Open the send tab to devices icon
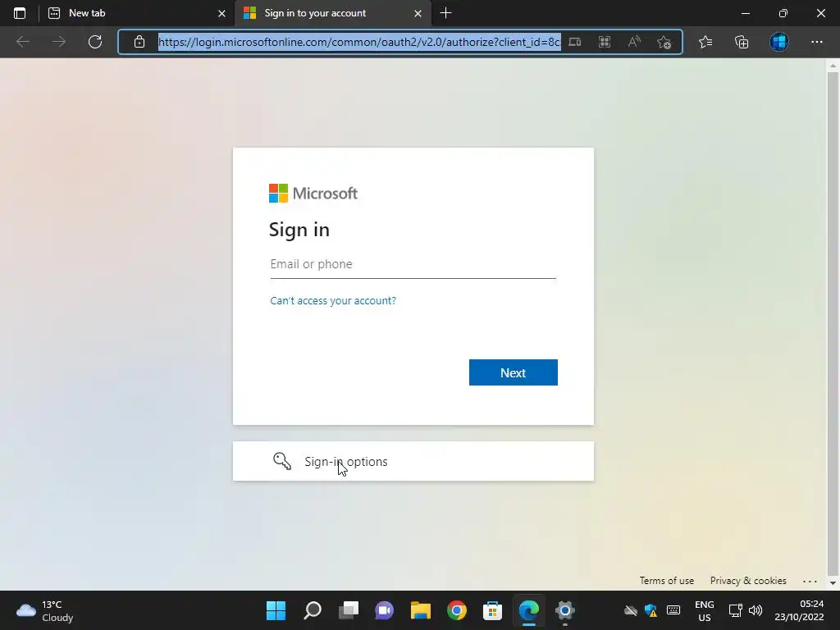Screen dimensions: 840x630 [x=575, y=42]
